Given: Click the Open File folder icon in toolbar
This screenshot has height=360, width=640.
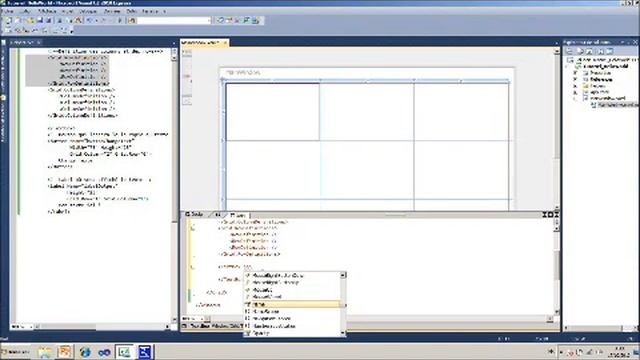Looking at the screenshot, I should tap(30, 20).
